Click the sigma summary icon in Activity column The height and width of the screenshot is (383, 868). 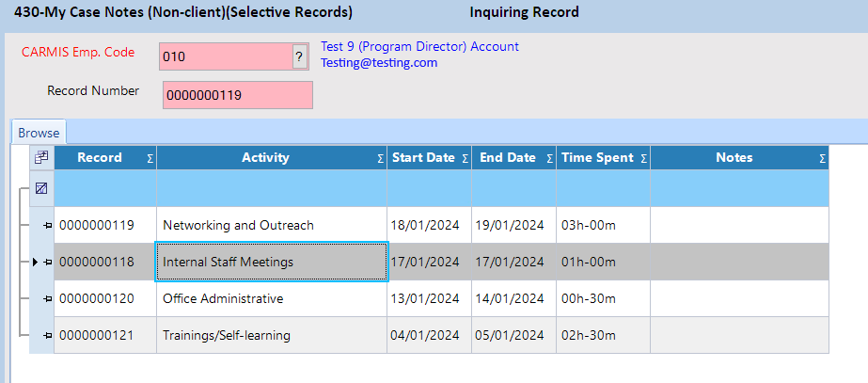point(380,159)
